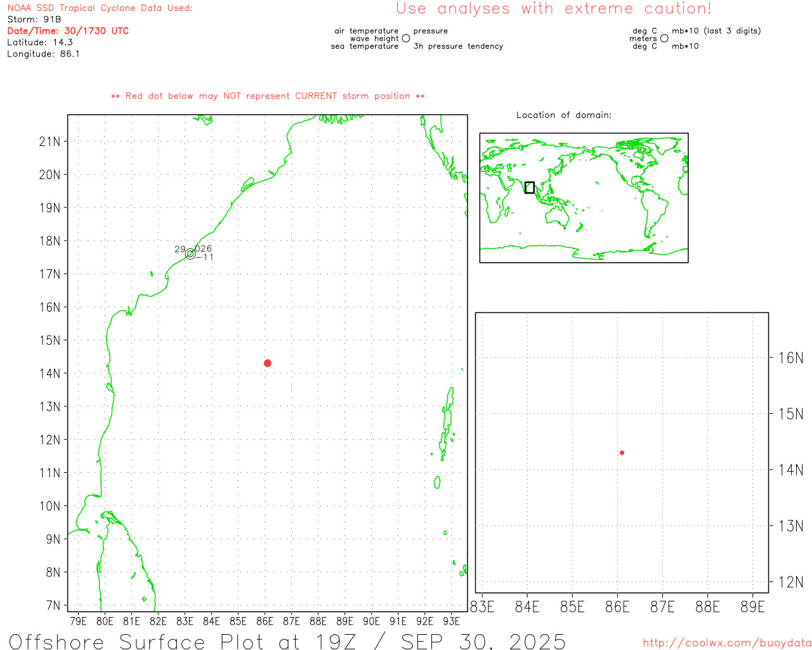
Task: Click the red dot in the zoomed inset map
Action: [622, 453]
